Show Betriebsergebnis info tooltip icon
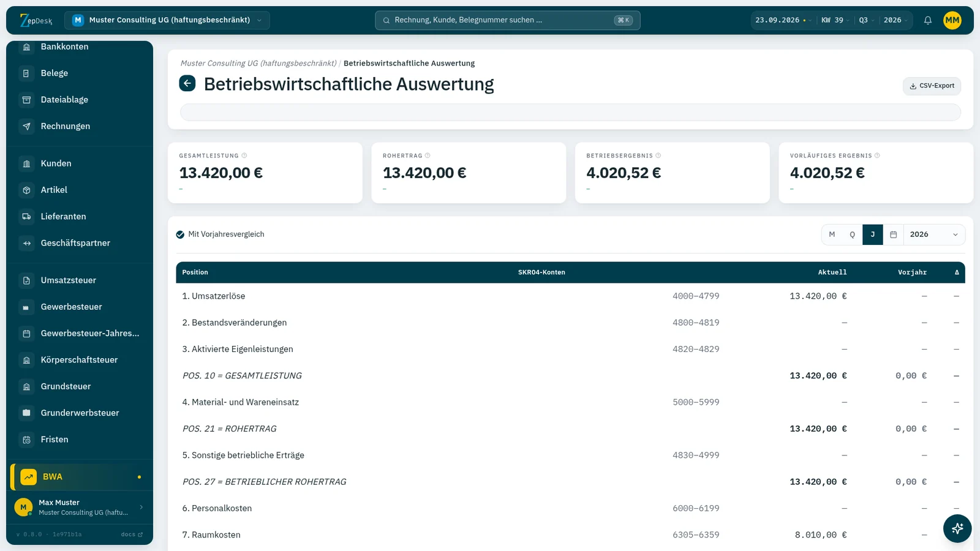Screen dimensions: 980x551 [x=658, y=156]
